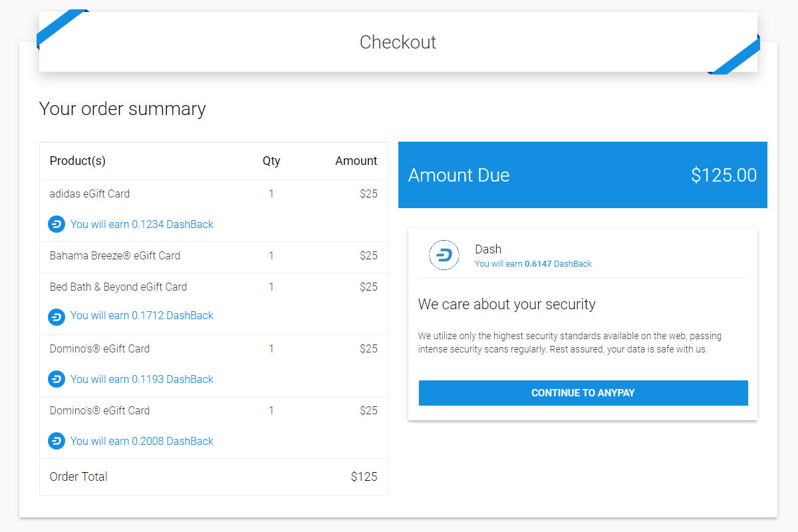Click 'Your order summary' heading
Screen dimensions: 798x532
122,108
